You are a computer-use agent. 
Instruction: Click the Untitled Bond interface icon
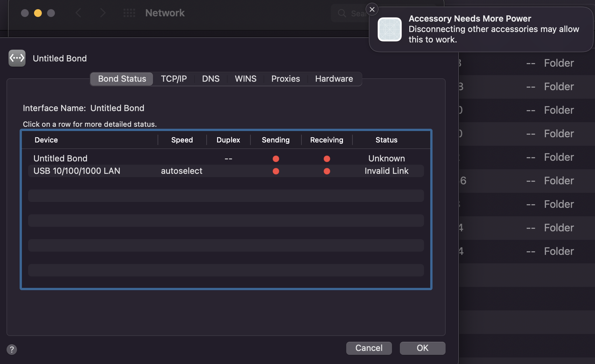(17, 58)
